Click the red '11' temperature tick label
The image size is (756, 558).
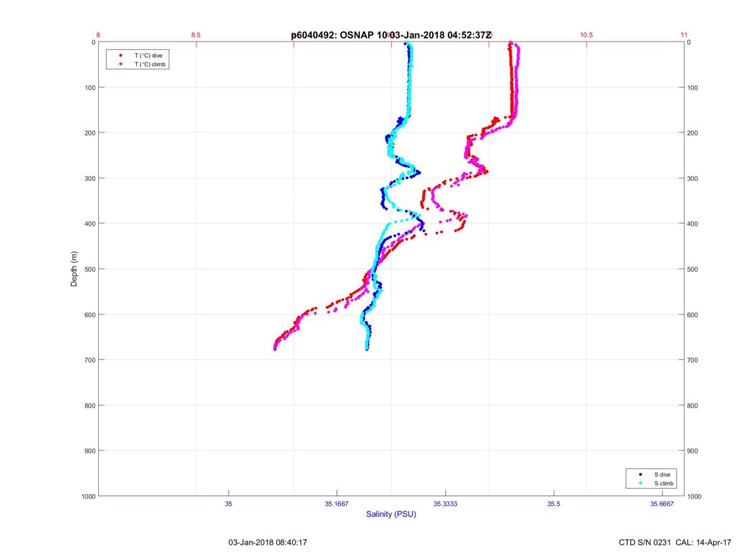(684, 35)
